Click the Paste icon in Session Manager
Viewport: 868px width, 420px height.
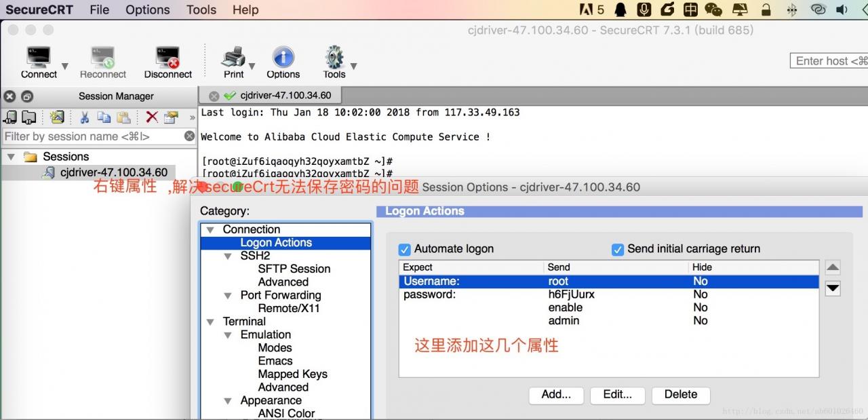[124, 117]
